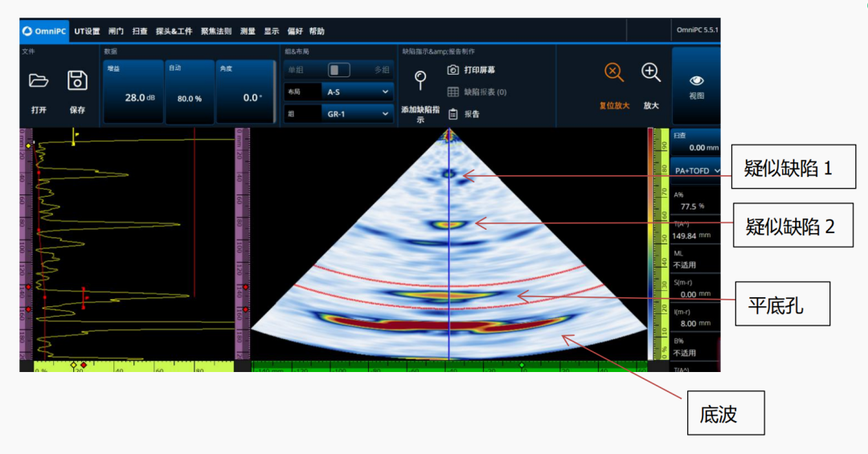Image resolution: width=868 pixels, height=454 pixels.
Task: Click the yellow amplitude ruler below A-scan
Action: [133, 366]
